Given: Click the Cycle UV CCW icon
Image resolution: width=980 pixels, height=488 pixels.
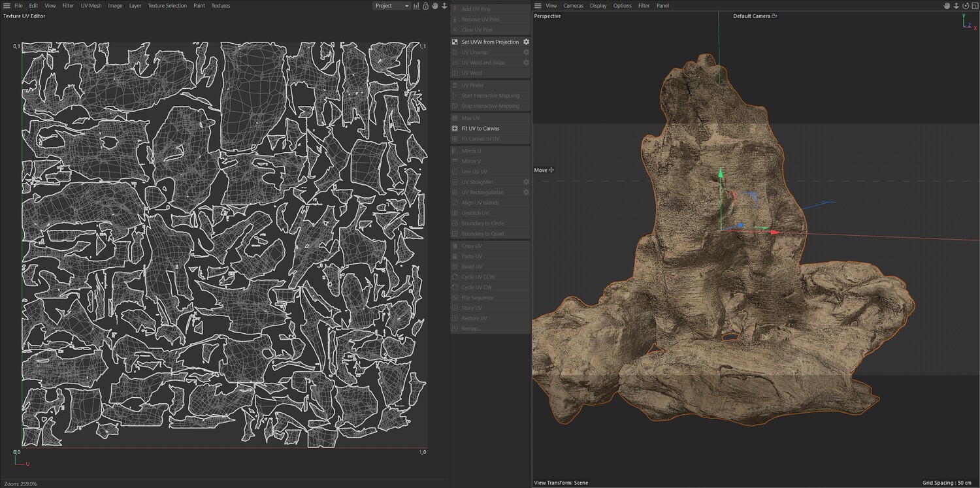Looking at the screenshot, I should tap(455, 277).
